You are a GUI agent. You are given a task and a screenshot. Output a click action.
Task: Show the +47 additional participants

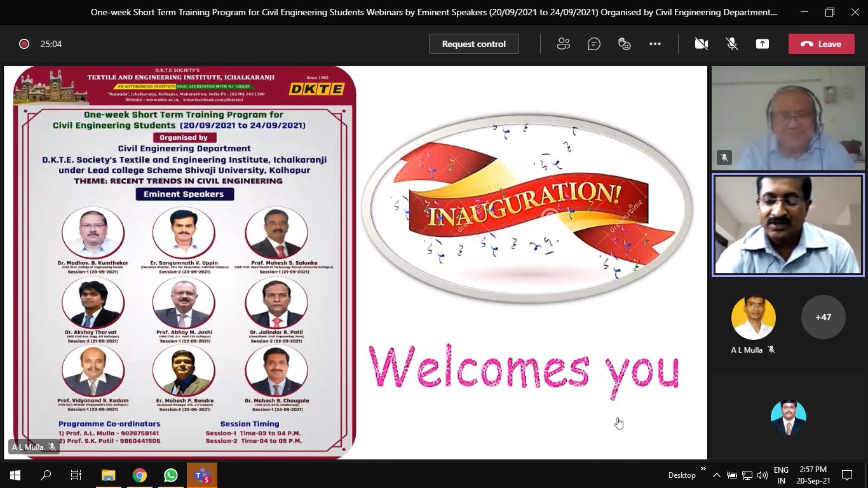click(x=823, y=317)
